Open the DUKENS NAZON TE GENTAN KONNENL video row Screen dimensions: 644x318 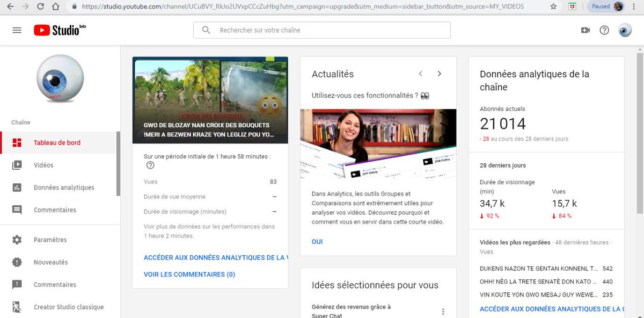(546, 269)
